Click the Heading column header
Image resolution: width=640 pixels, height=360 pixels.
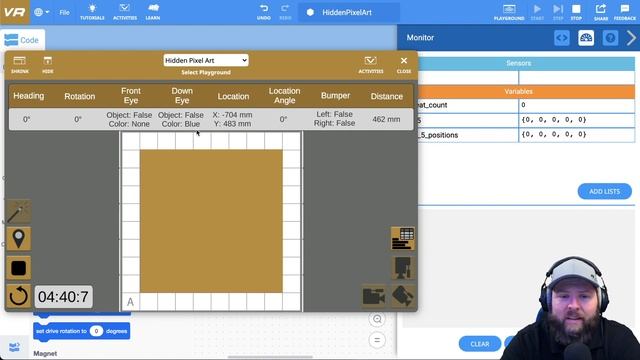[29, 96]
